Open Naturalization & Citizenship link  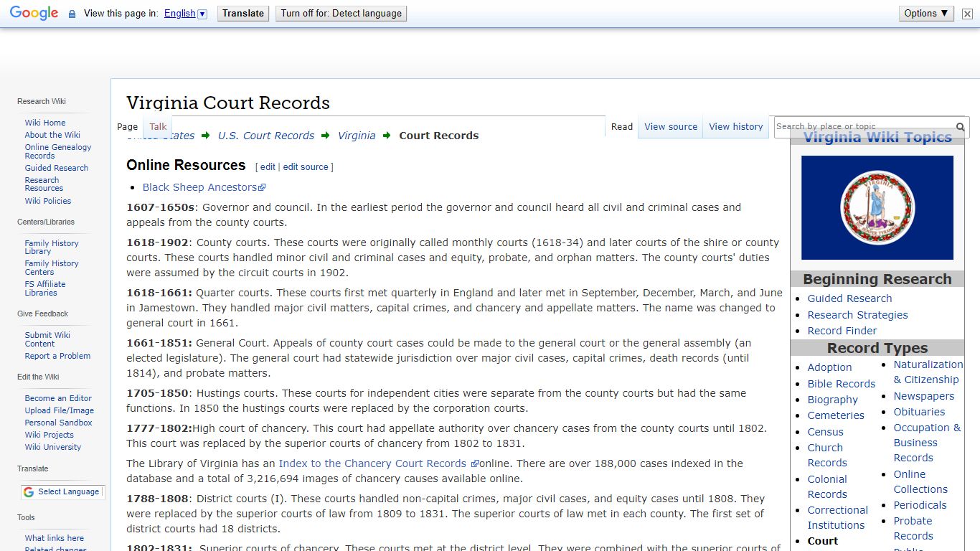(928, 372)
